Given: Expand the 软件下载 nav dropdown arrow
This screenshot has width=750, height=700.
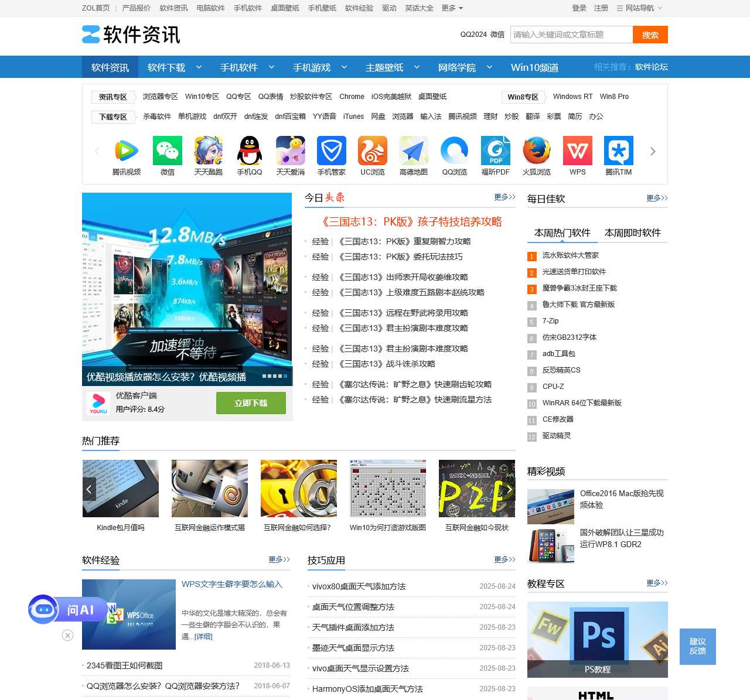Looking at the screenshot, I should (199, 67).
